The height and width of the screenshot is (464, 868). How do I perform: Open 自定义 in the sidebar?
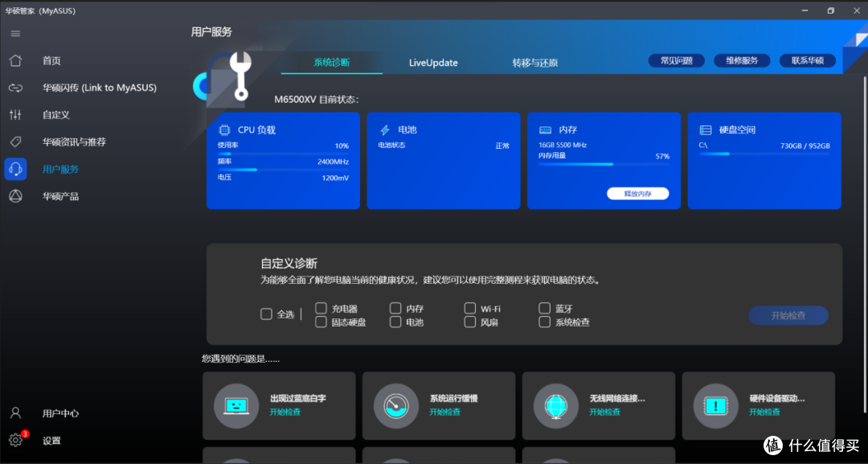(x=56, y=115)
